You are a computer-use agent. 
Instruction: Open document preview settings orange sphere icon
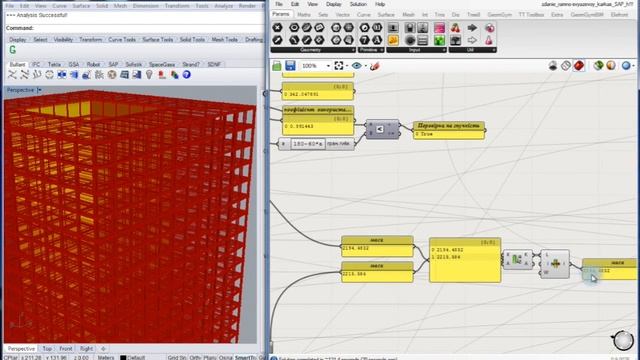point(611,65)
